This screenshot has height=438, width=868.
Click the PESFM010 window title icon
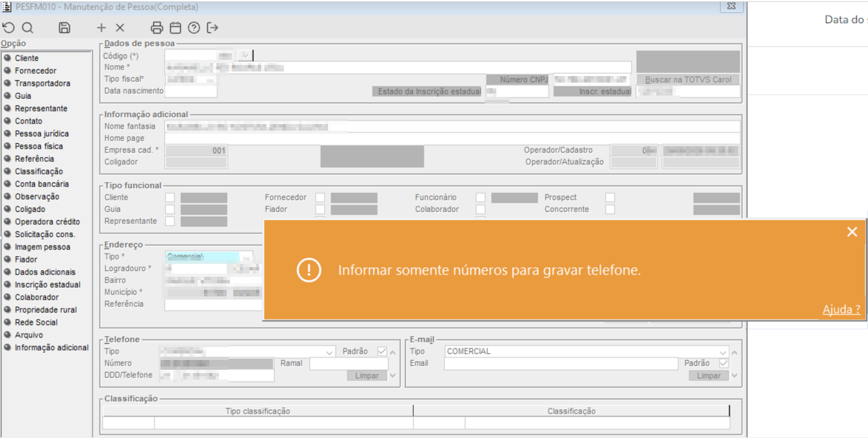(6, 6)
